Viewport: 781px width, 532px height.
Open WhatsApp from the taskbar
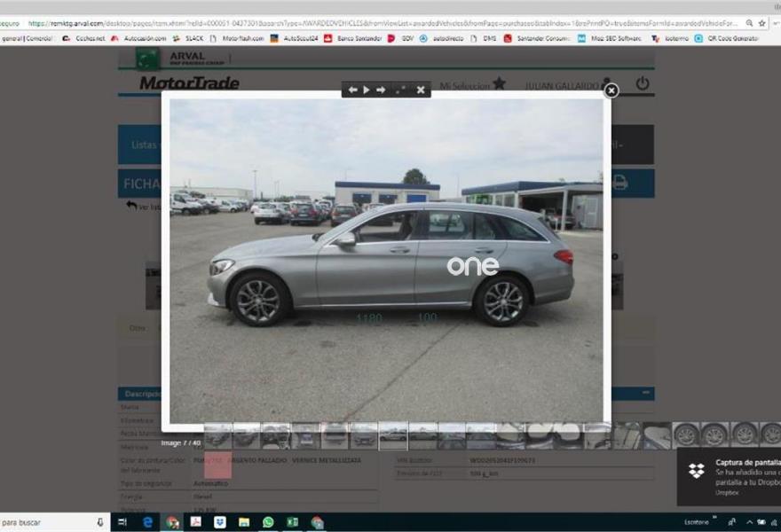(x=268, y=522)
